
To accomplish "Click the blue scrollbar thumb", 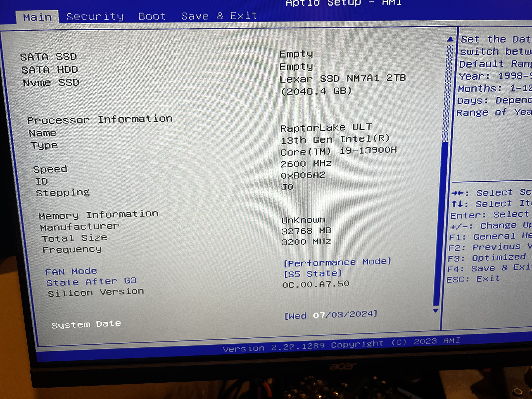I will 440,224.
